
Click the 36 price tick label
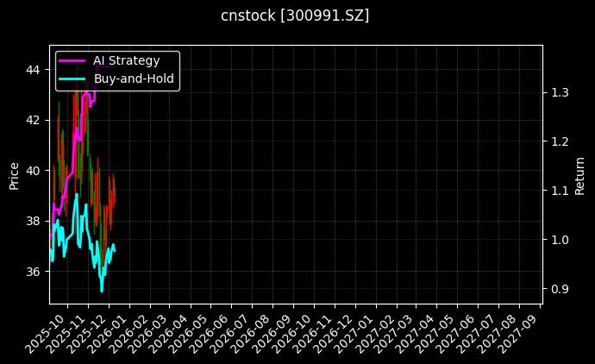pyautogui.click(x=33, y=272)
